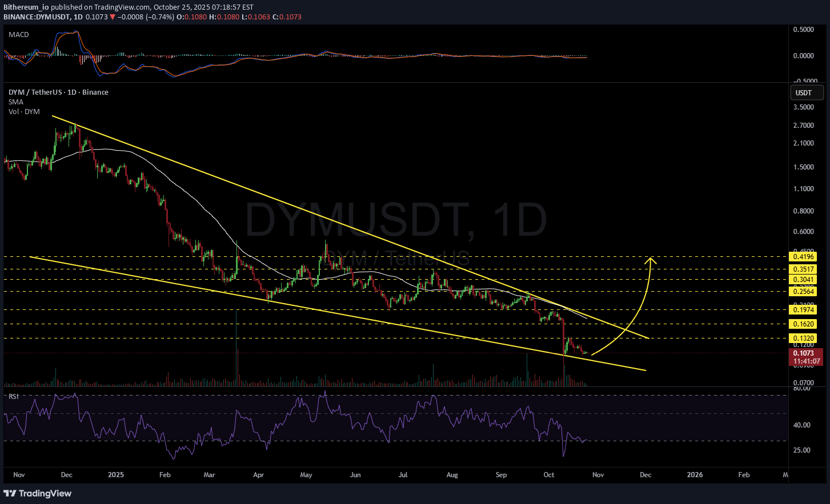
Task: Click the red 0.1073 current price label
Action: [804, 353]
